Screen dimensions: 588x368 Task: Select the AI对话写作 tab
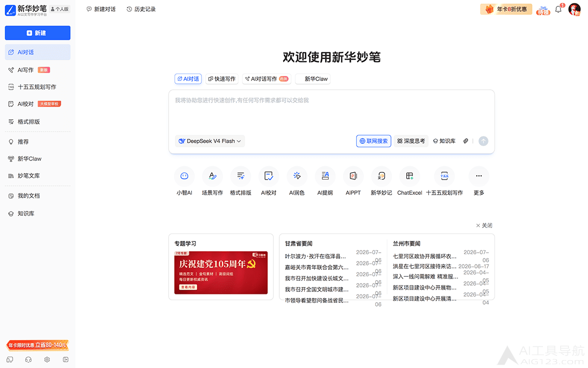267,79
